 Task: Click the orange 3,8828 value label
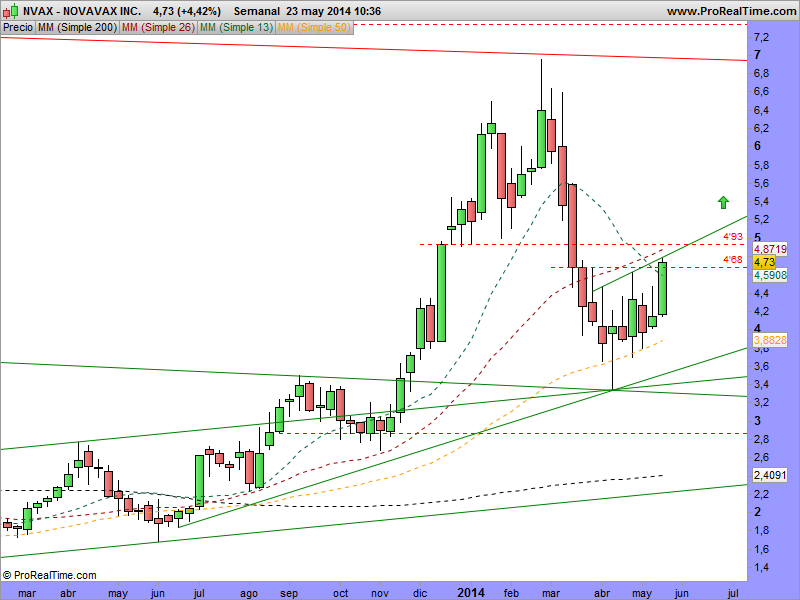pyautogui.click(x=770, y=340)
